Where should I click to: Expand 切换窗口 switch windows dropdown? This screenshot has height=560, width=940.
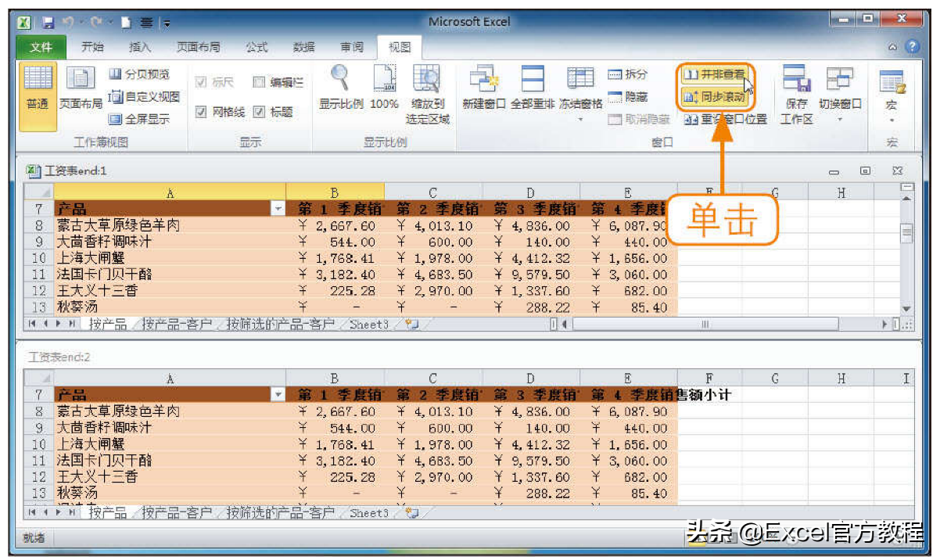click(840, 120)
